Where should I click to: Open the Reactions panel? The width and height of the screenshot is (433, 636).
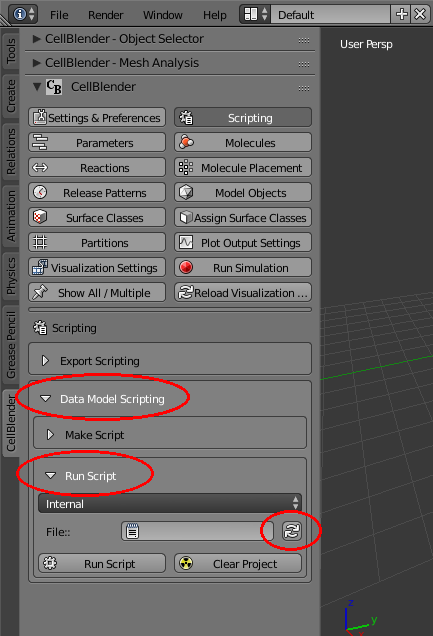tap(97, 168)
